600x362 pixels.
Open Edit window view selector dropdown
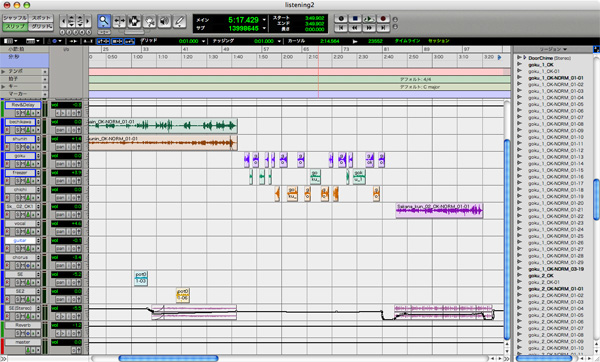click(x=10, y=41)
